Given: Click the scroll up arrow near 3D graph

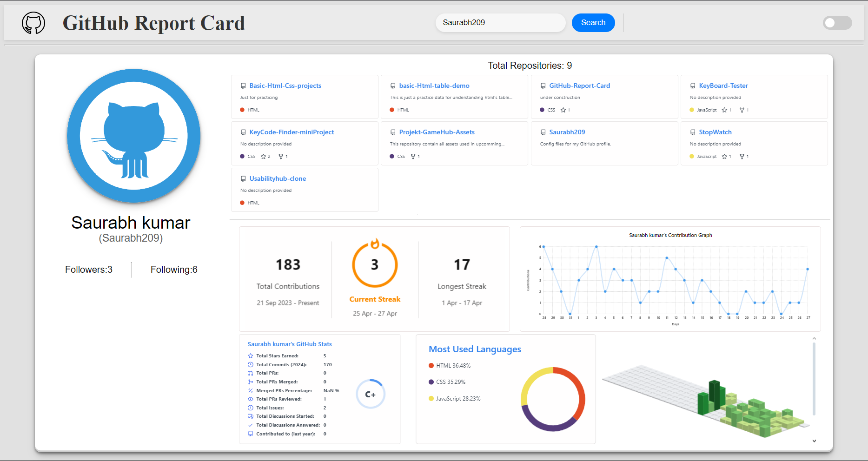Looking at the screenshot, I should click(814, 339).
